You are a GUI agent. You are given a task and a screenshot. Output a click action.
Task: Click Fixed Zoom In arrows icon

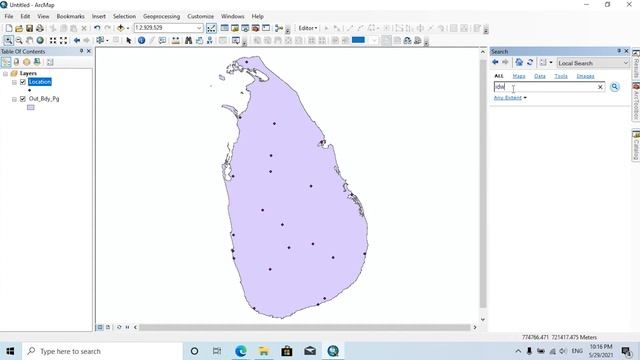click(x=53, y=40)
